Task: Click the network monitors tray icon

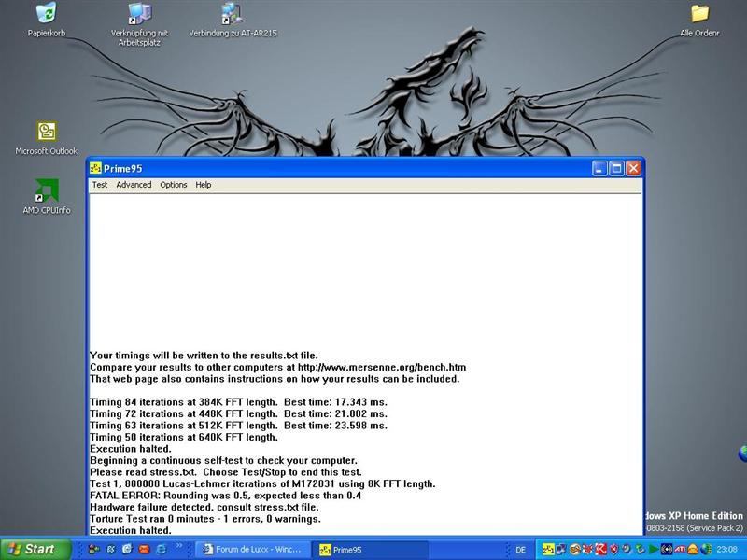Action: (561, 549)
